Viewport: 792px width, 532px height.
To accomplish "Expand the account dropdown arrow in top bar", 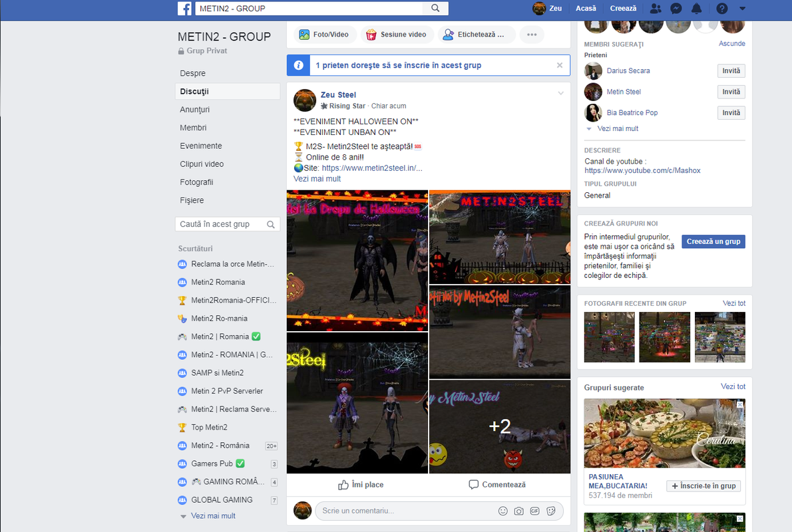I will tap(742, 8).
